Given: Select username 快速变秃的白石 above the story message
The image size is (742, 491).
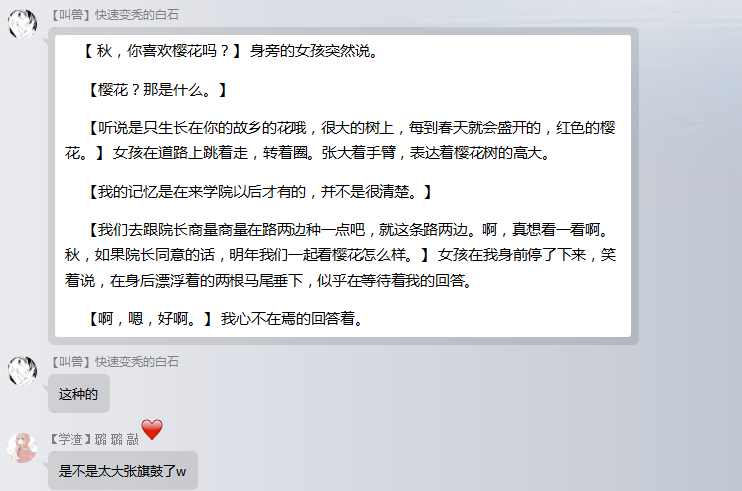Looking at the screenshot, I should pyautogui.click(x=137, y=15).
